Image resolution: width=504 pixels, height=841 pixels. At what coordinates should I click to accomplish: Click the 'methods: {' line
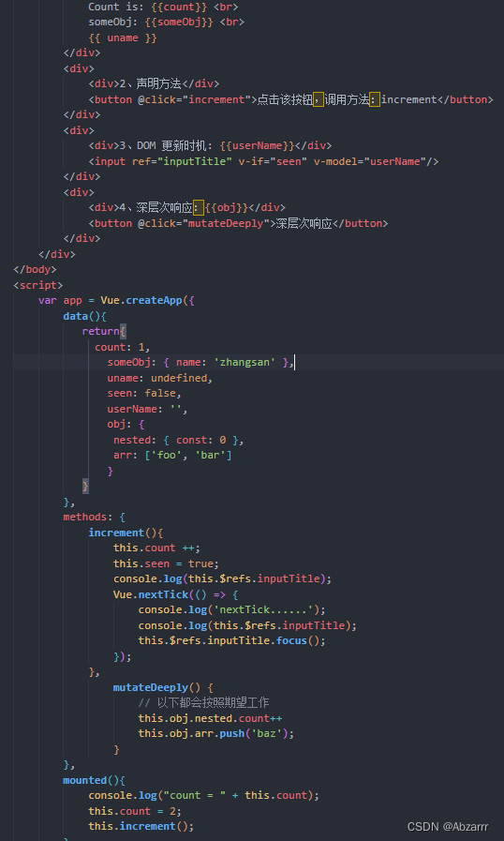pyautogui.click(x=95, y=517)
